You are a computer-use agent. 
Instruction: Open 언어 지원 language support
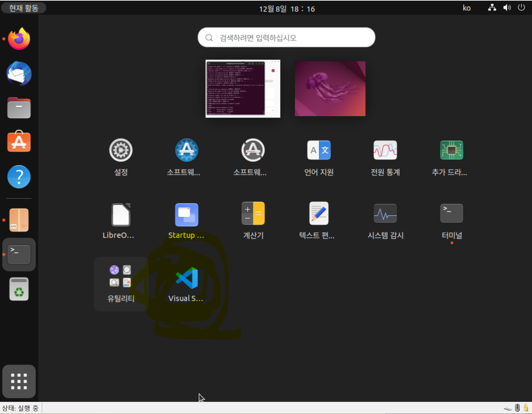pos(319,157)
